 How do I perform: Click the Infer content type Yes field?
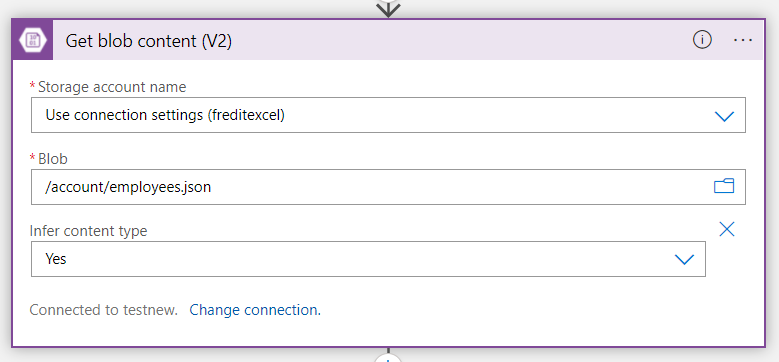click(x=368, y=259)
